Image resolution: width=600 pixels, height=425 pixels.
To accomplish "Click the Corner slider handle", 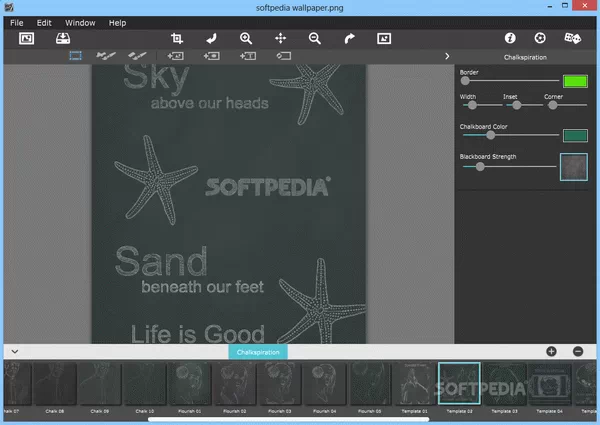I will [553, 105].
